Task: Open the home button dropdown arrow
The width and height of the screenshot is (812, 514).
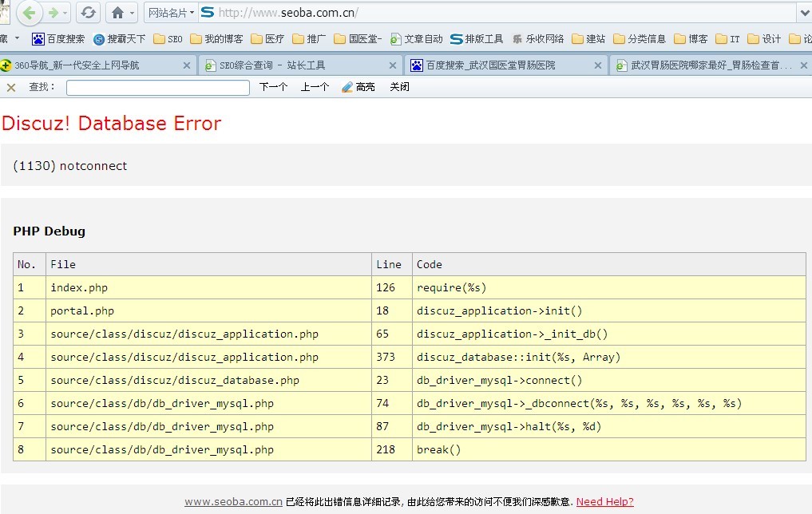Action: [132, 13]
